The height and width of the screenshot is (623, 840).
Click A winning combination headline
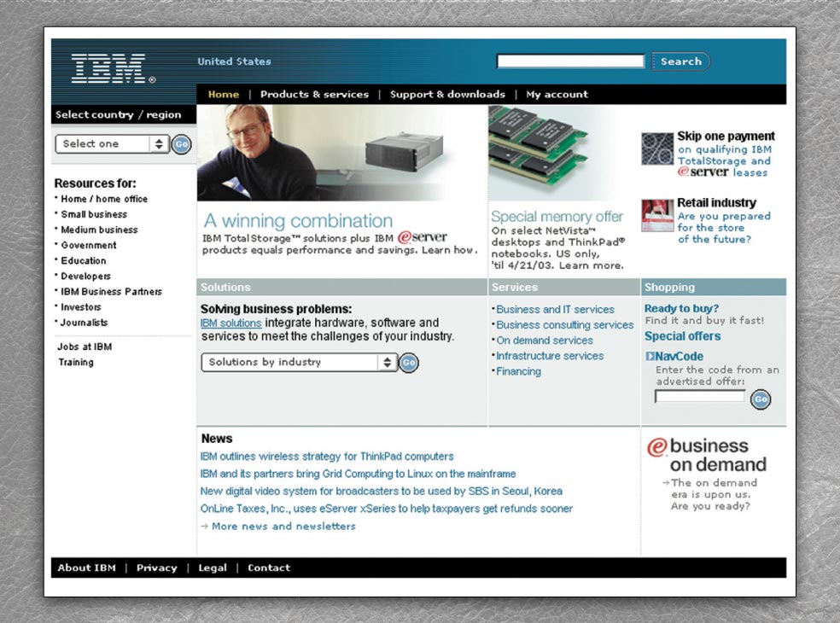click(298, 221)
